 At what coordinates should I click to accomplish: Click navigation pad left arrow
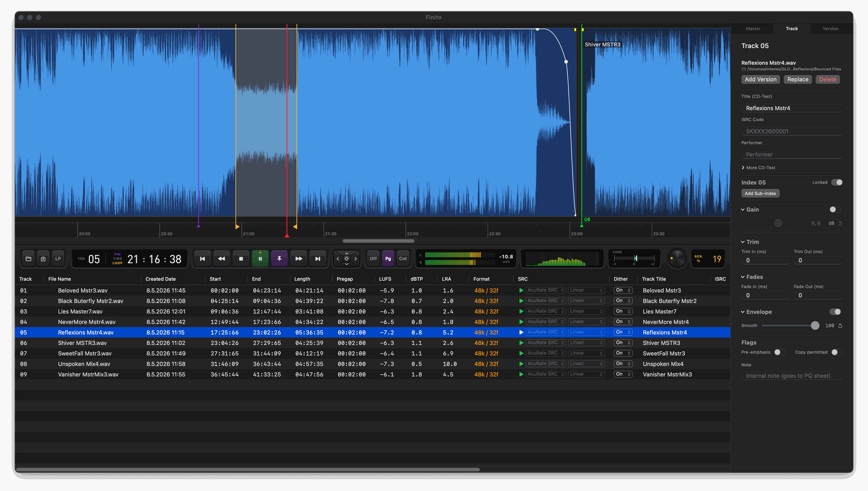pos(338,259)
